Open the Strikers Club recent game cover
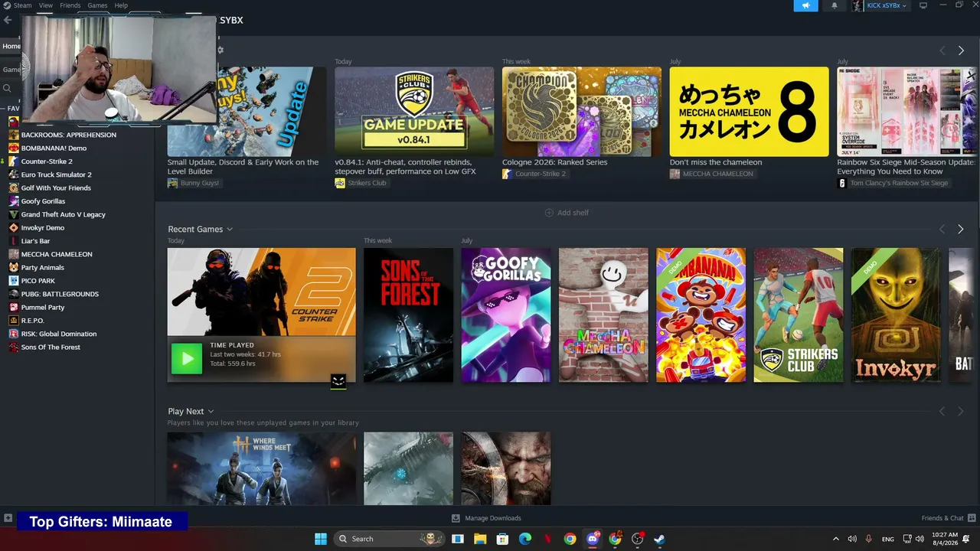The height and width of the screenshot is (551, 980). pyautogui.click(x=799, y=315)
